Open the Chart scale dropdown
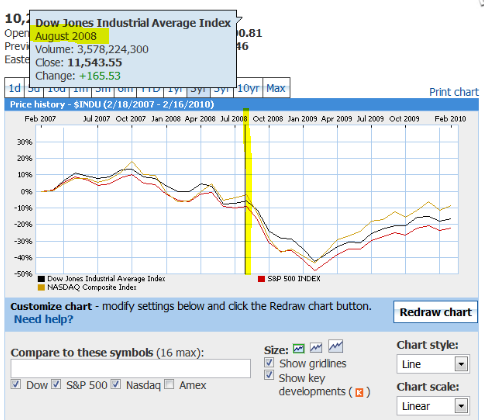 click(433, 406)
